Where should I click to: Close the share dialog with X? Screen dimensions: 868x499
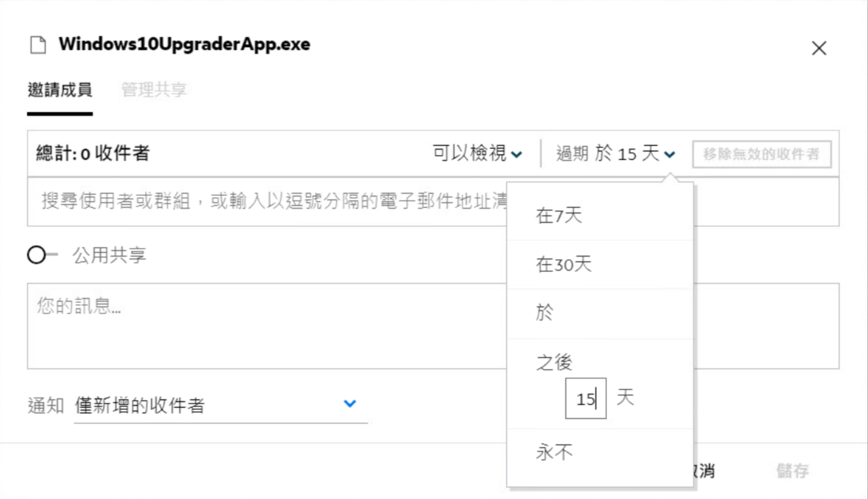(x=818, y=48)
